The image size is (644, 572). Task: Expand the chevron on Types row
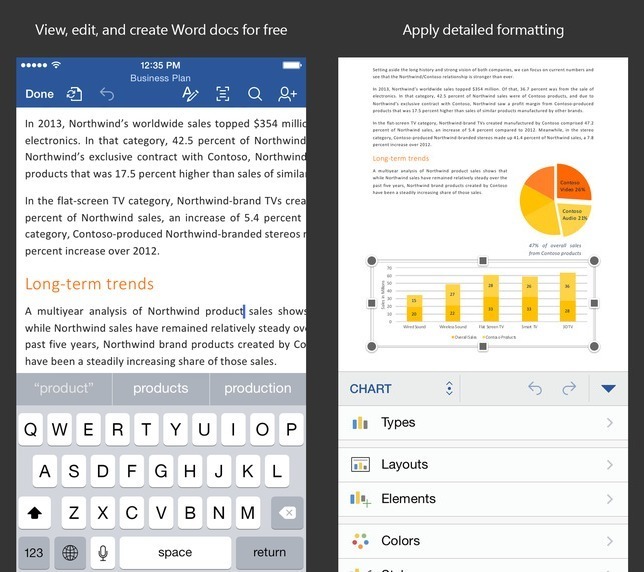[610, 423]
